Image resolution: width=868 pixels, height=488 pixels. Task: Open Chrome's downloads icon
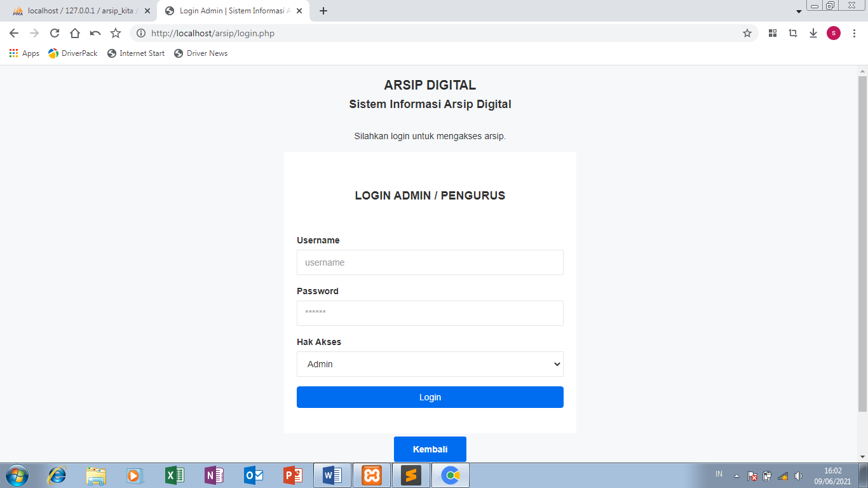(x=813, y=33)
